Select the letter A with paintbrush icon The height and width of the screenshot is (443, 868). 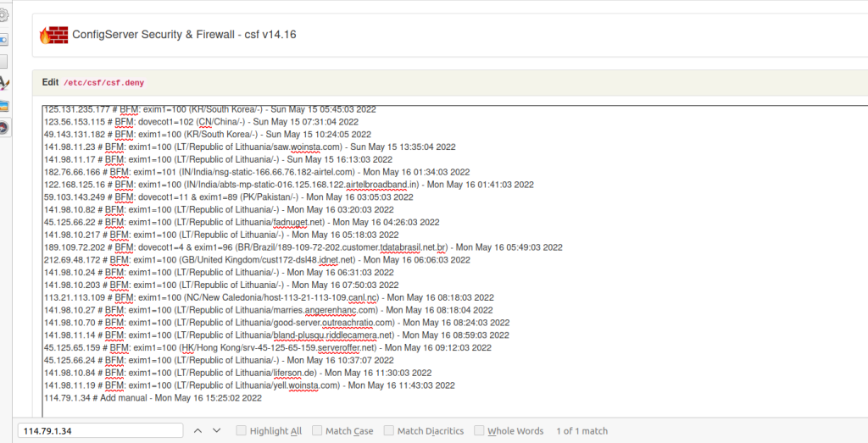[4, 84]
